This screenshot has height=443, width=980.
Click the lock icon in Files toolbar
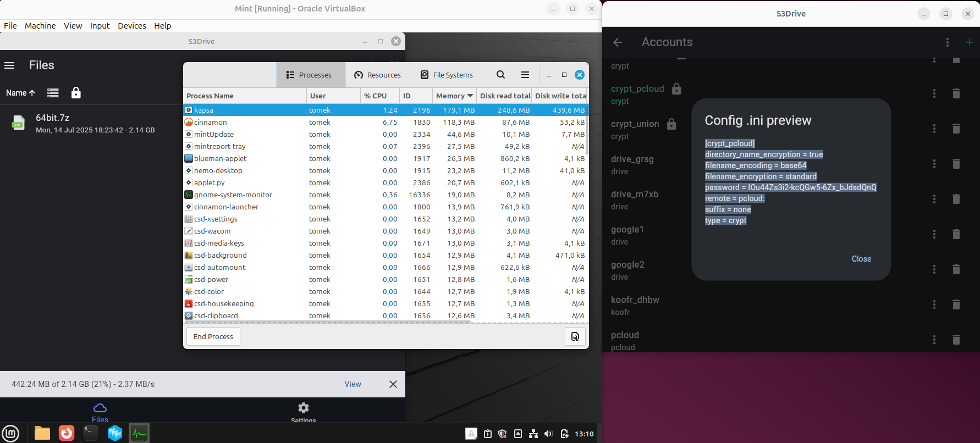pos(76,92)
